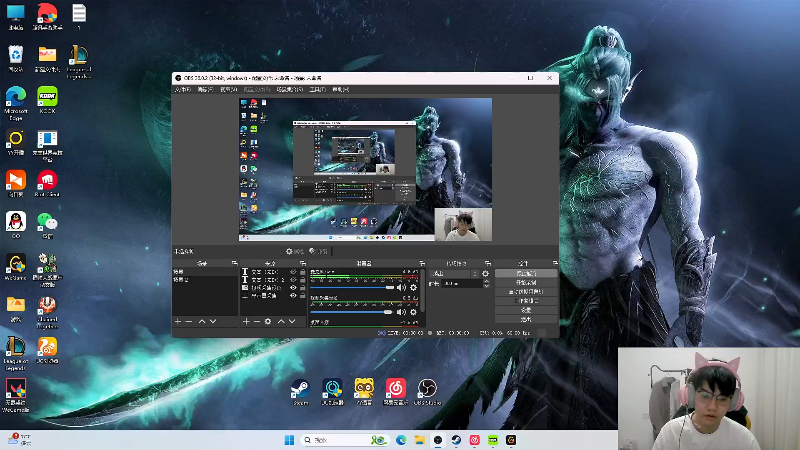Remove selected scene with the minus icon
Image resolution: width=800 pixels, height=450 pixels.
tap(189, 321)
